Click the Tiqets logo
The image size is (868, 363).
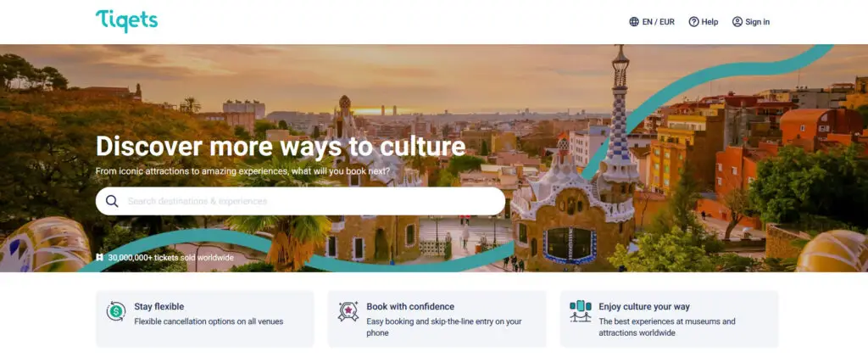pyautogui.click(x=127, y=20)
